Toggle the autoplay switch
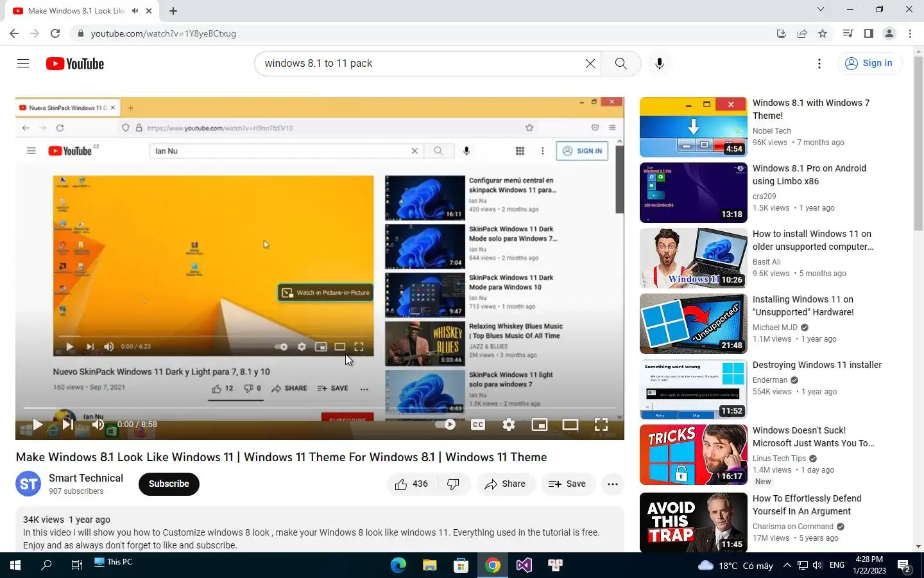The height and width of the screenshot is (578, 924). pos(445,425)
